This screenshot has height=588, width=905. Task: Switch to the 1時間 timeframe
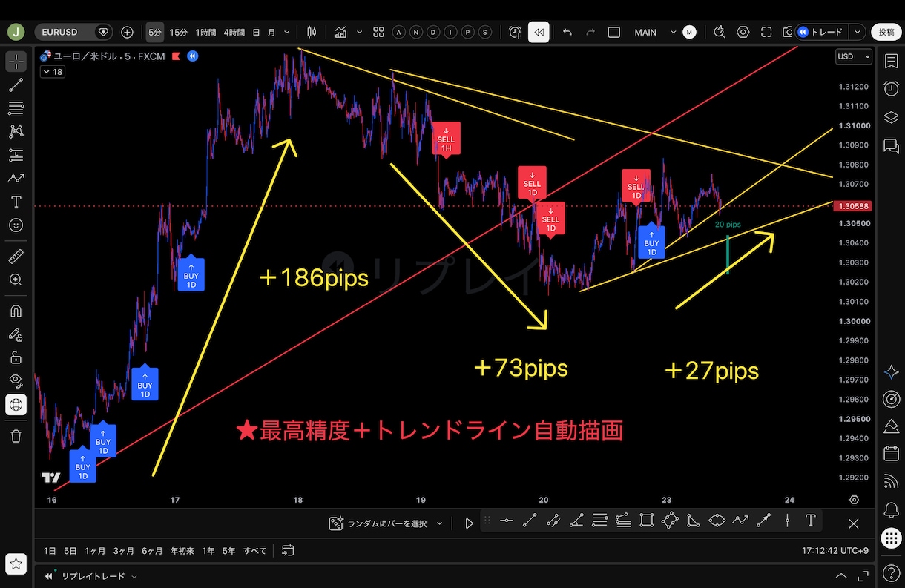(205, 32)
